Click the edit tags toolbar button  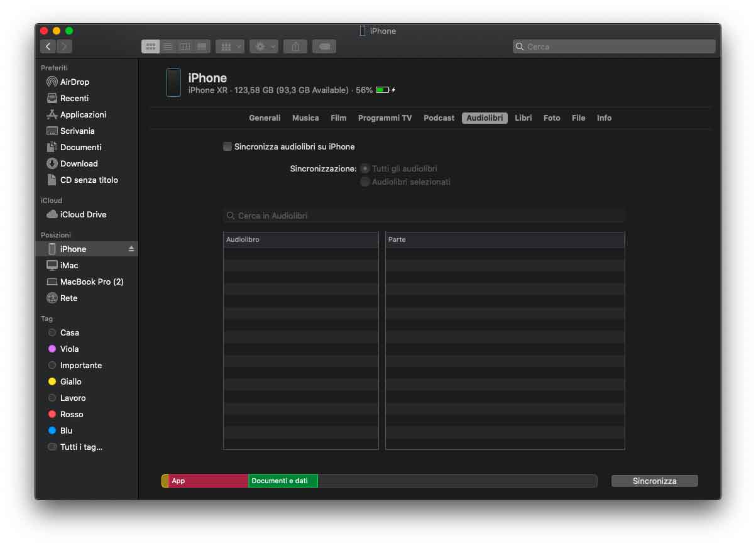click(324, 46)
